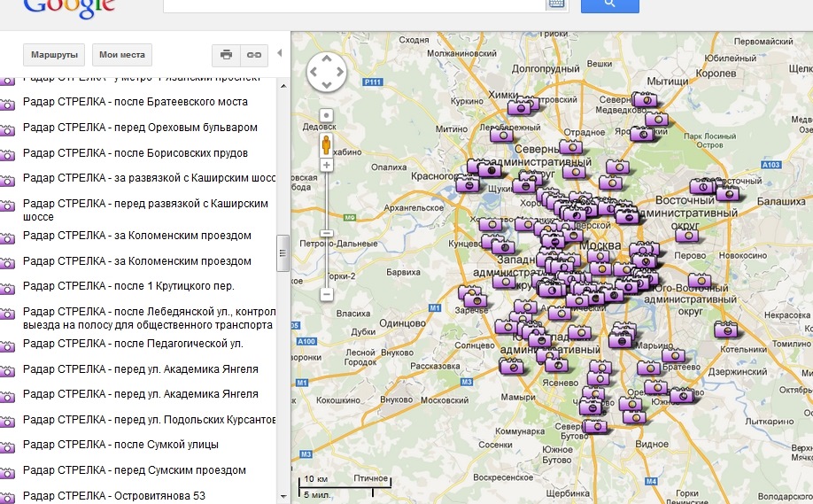
Task: Open Радар СТРЕЛКА за развязкой с Каширским
Action: [150, 178]
